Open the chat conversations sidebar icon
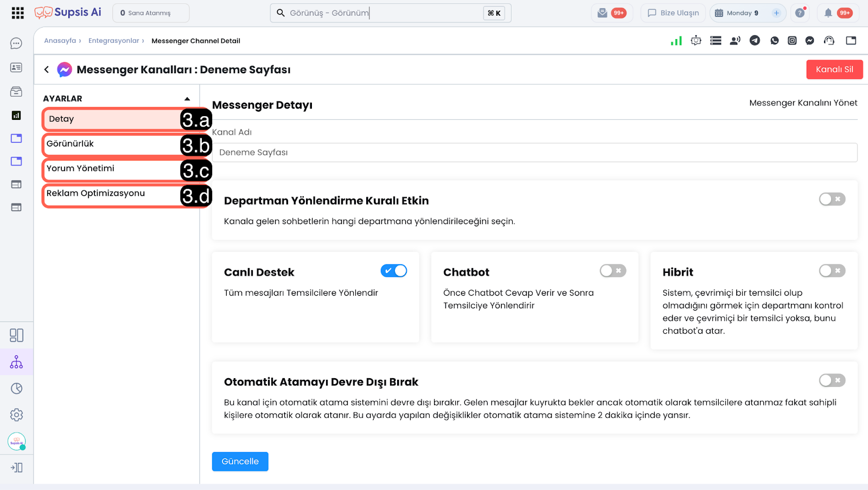This screenshot has width=868, height=490. 16,43
